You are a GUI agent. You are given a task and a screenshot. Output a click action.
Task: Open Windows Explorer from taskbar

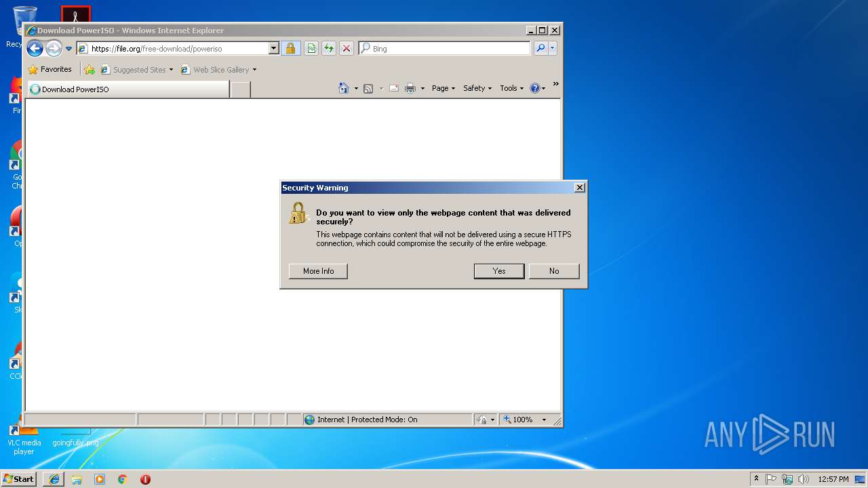point(77,479)
